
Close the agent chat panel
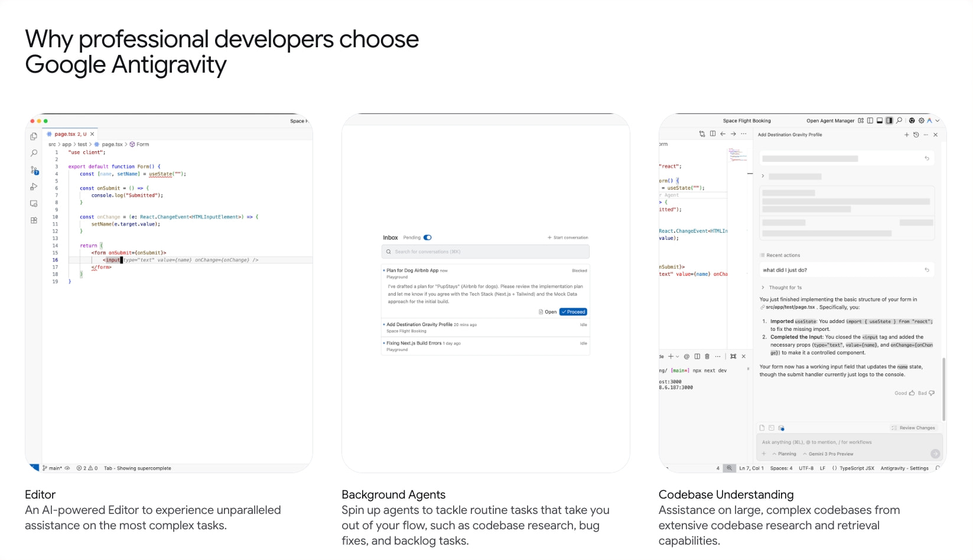[936, 135]
